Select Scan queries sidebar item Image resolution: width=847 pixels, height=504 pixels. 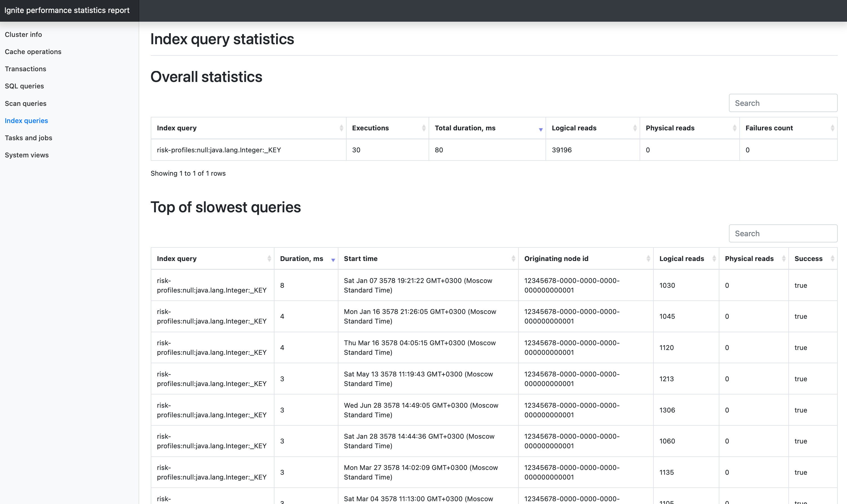(25, 103)
